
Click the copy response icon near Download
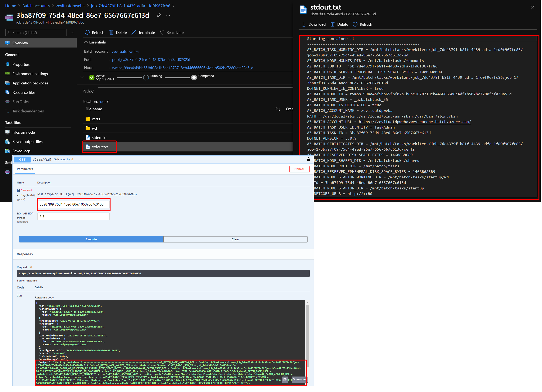pos(285,379)
